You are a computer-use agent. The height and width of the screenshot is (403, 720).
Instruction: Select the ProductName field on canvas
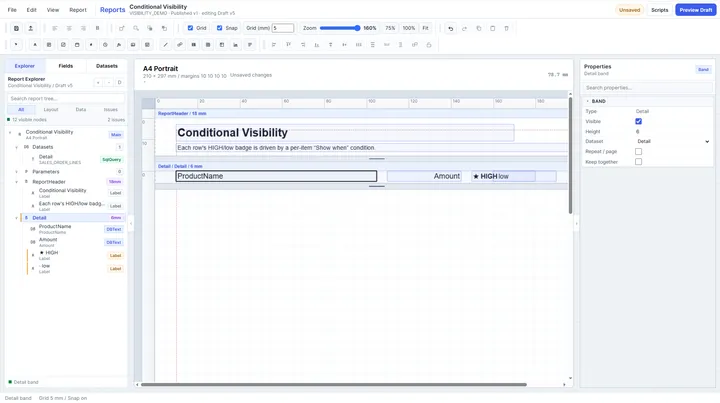pos(276,176)
